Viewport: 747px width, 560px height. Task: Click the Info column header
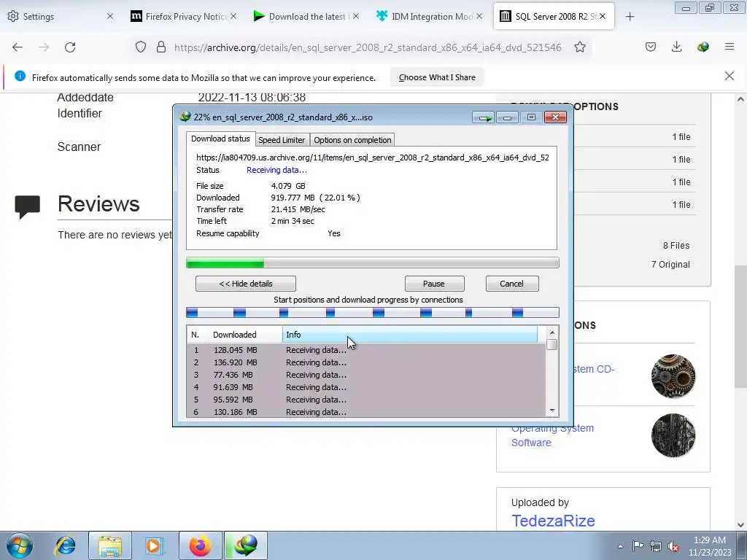(x=410, y=335)
